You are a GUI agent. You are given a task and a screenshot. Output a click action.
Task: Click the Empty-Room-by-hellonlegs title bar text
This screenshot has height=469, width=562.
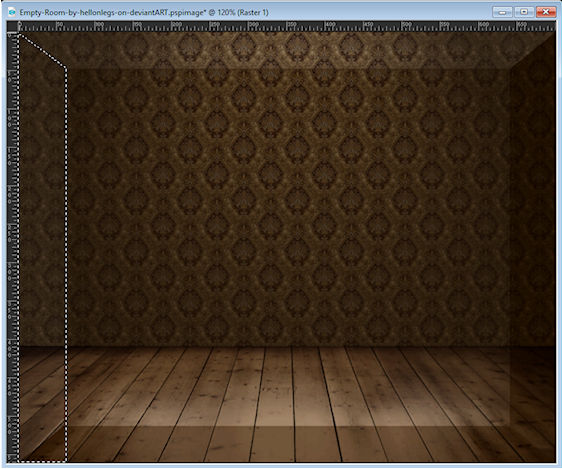[x=144, y=12]
